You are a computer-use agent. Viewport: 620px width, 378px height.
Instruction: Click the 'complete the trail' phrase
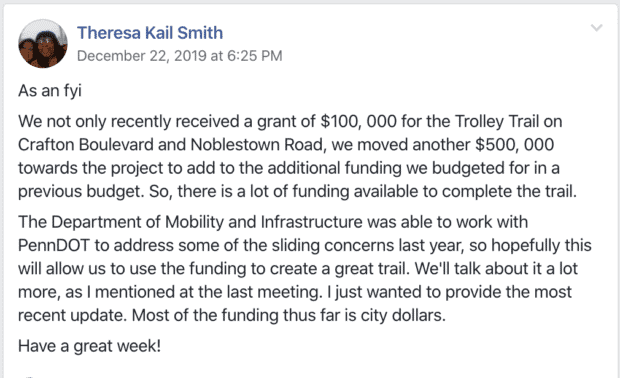pos(509,191)
